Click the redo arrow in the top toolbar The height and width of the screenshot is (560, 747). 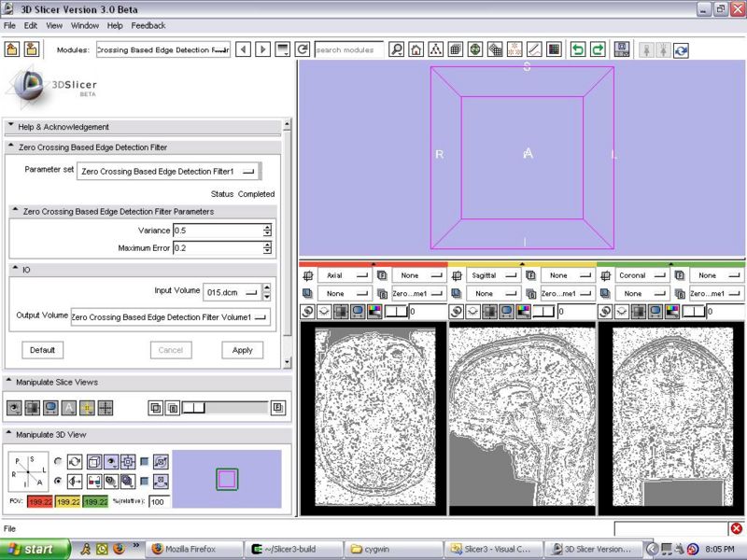(598, 49)
